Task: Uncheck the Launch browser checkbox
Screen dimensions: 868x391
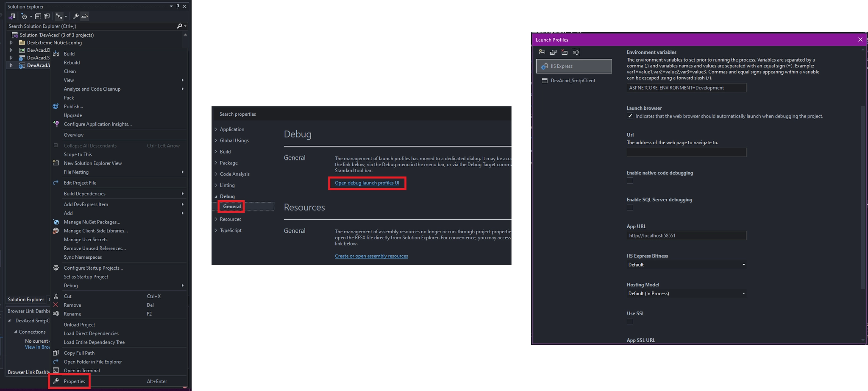Action: click(630, 116)
